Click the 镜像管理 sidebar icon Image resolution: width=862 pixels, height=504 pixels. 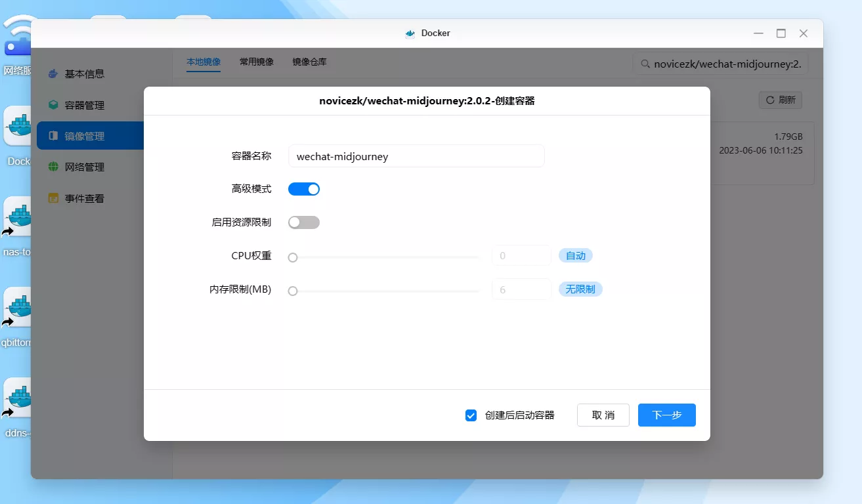tap(53, 136)
